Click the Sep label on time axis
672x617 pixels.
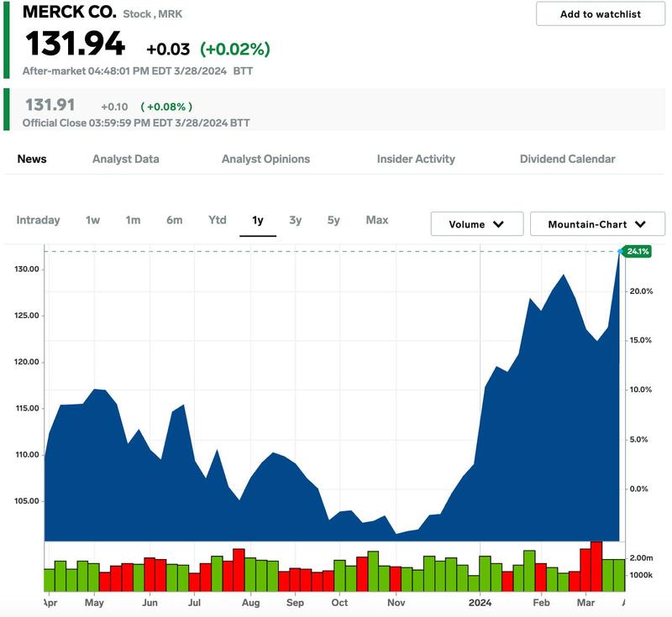(x=295, y=603)
